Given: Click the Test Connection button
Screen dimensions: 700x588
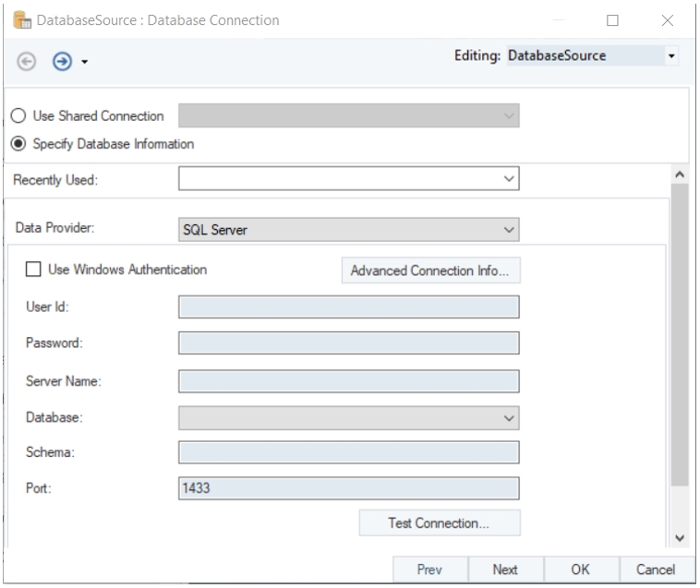Looking at the screenshot, I should tap(439, 522).
